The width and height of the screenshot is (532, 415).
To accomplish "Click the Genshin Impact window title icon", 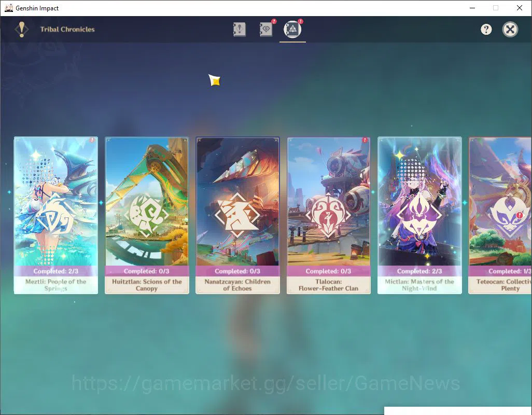I will [9, 8].
